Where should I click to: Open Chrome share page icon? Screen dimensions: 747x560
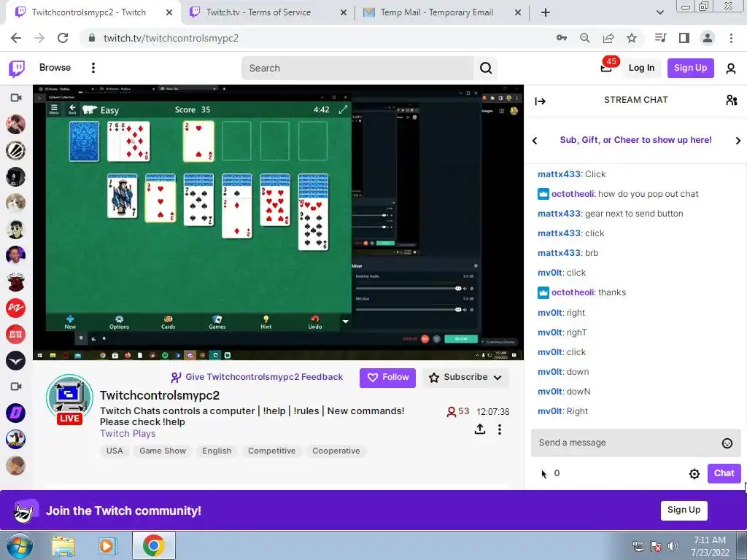[608, 38]
